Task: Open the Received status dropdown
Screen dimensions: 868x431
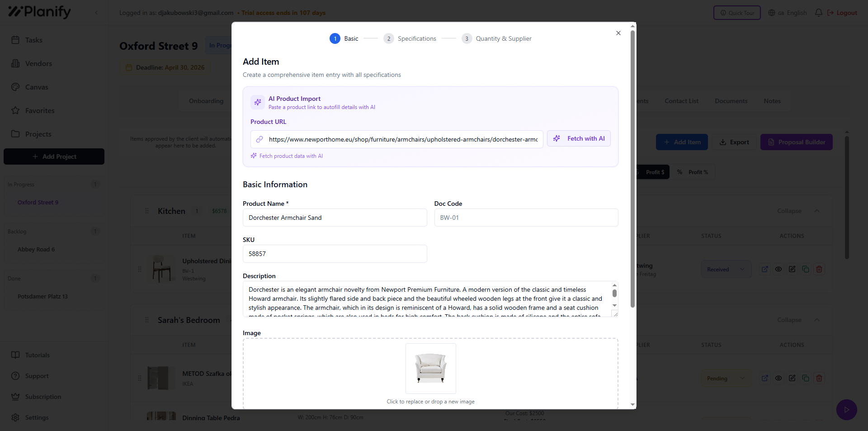Action: (x=726, y=269)
